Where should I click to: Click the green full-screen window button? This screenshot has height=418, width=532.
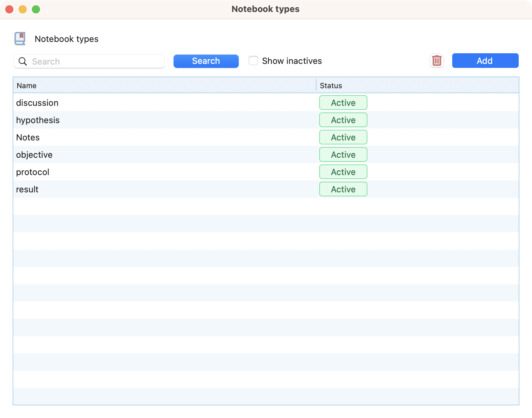[x=36, y=9]
